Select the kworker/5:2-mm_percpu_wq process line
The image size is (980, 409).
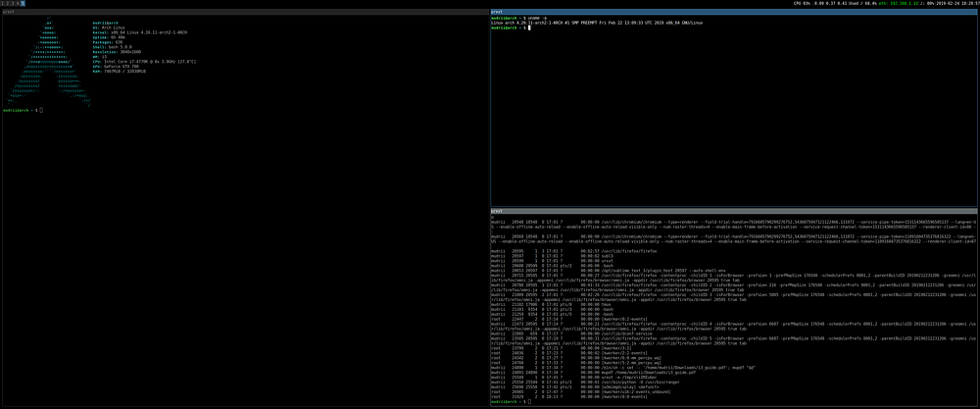coord(576,363)
